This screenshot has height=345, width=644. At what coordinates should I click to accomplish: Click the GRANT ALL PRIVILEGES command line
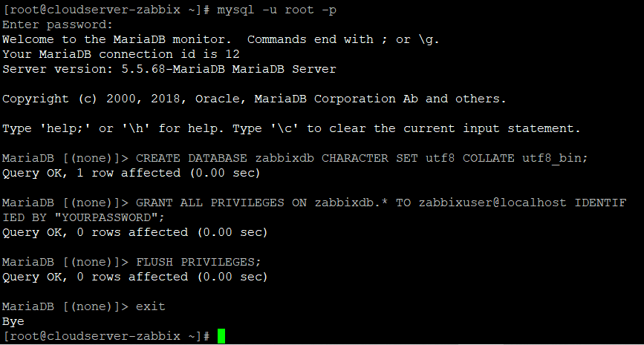pyautogui.click(x=314, y=210)
